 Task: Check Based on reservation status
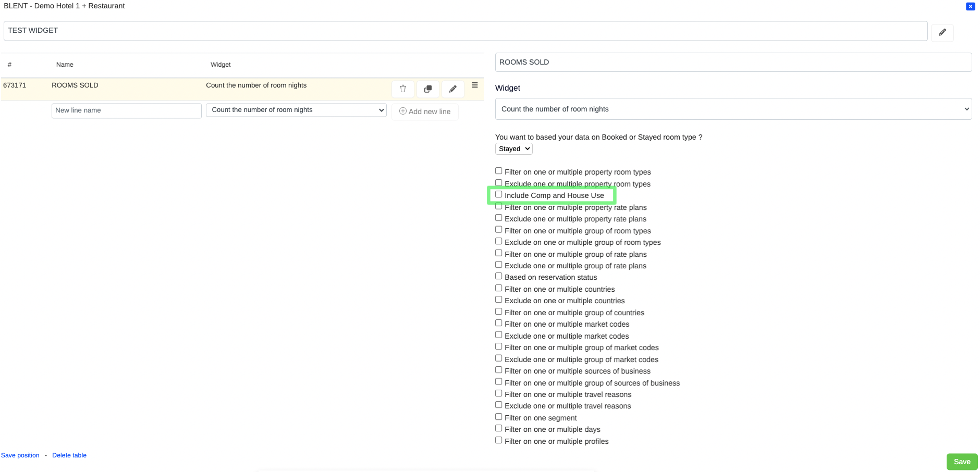point(499,277)
